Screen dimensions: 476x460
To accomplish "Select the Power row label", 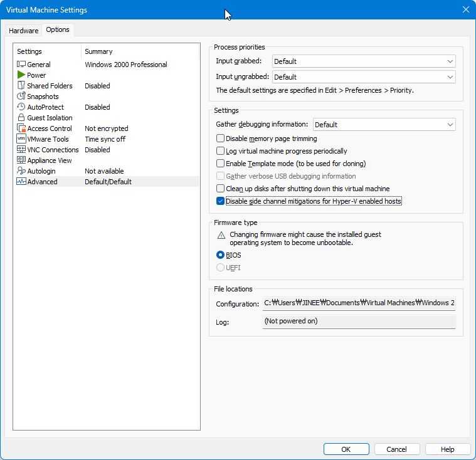I will [x=36, y=75].
